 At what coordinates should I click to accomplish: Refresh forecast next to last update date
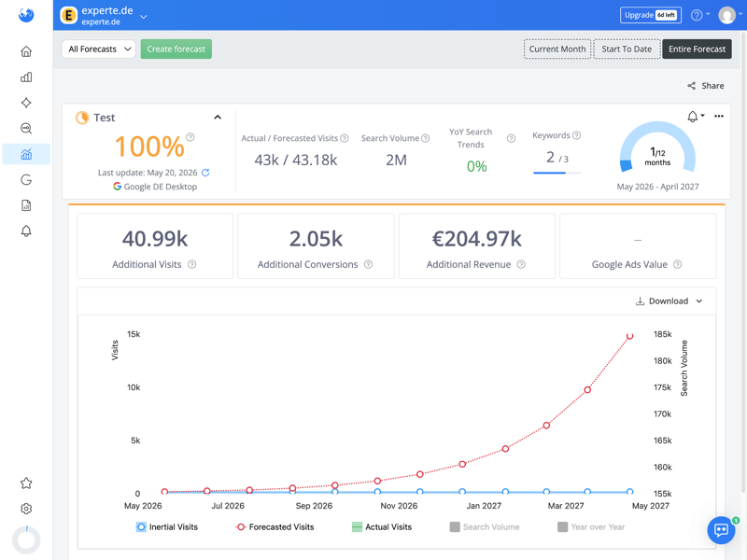coord(205,173)
